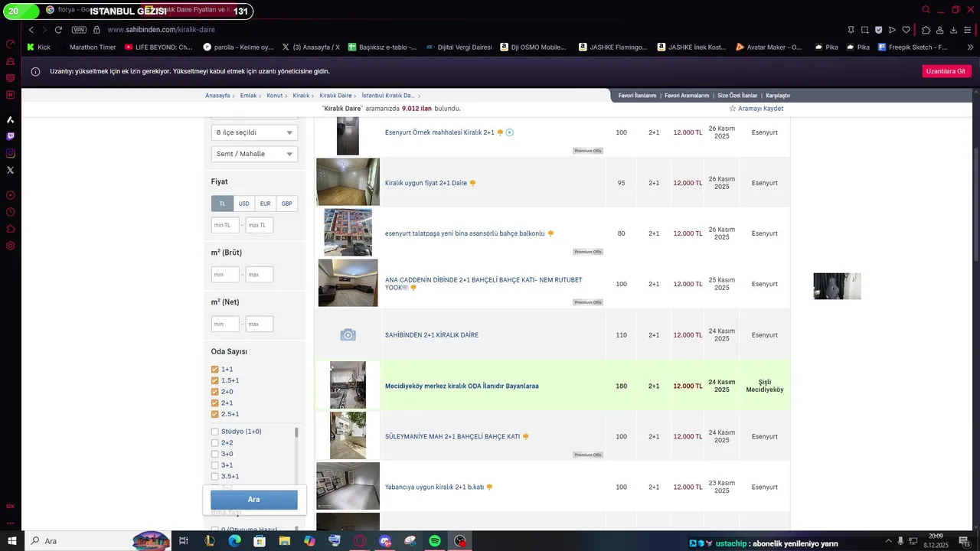Screen dimensions: 980x551
Task: Click the max TL price field
Action: 260,225
